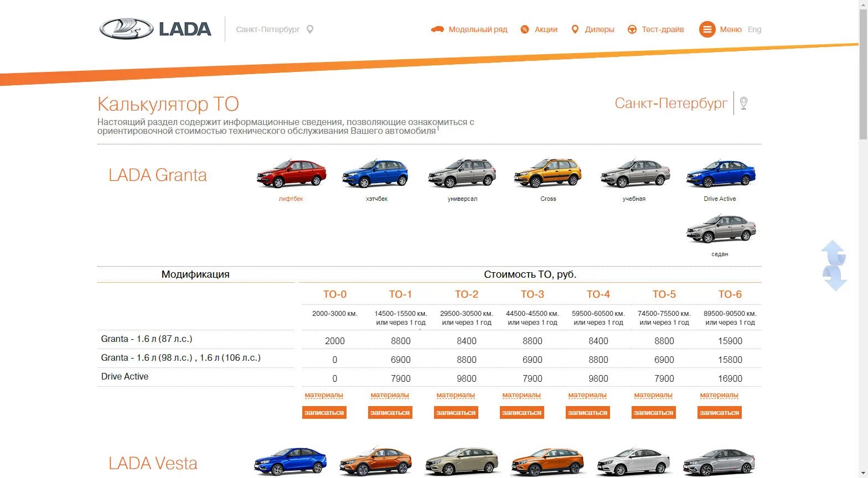Click the хэтчбек label

click(376, 199)
